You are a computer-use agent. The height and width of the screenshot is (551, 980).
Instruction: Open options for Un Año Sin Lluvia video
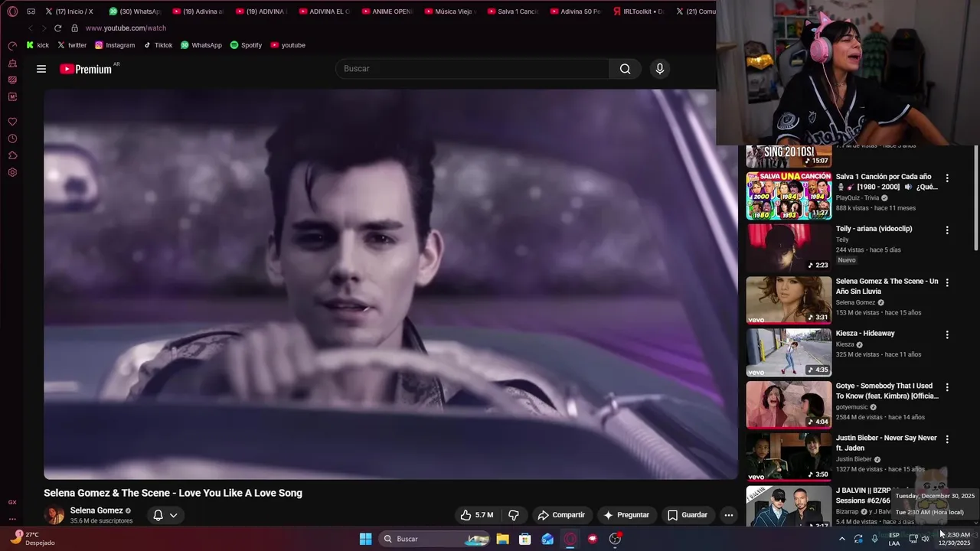[x=947, y=282]
